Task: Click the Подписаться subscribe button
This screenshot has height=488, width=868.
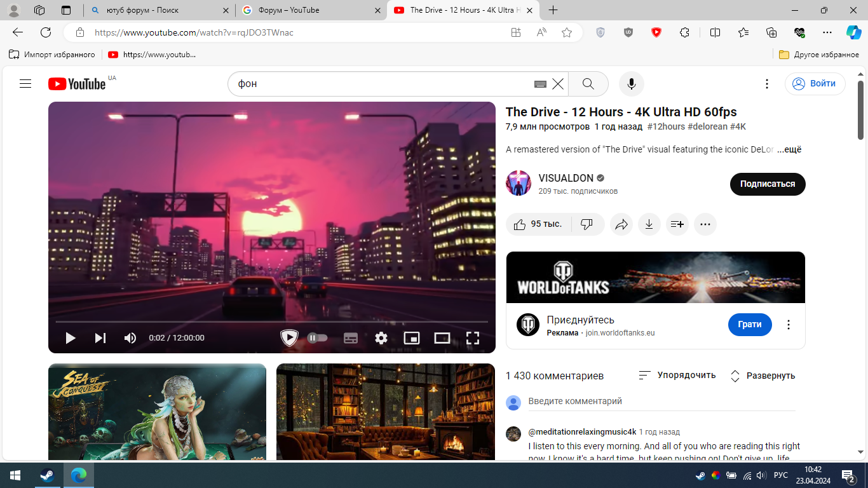Action: (x=768, y=184)
